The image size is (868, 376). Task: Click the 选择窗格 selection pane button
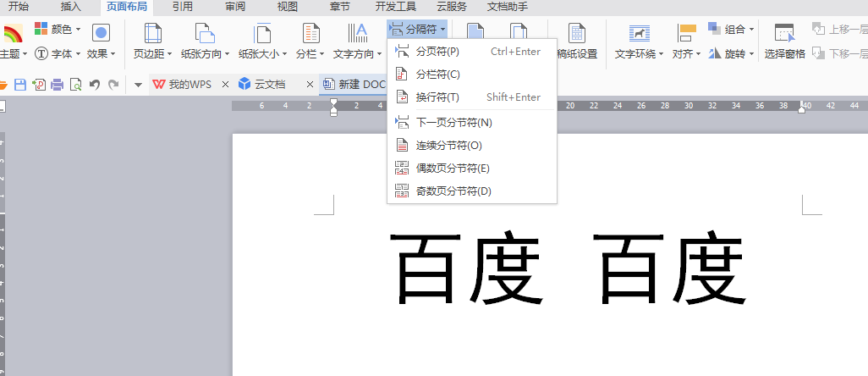(x=785, y=41)
